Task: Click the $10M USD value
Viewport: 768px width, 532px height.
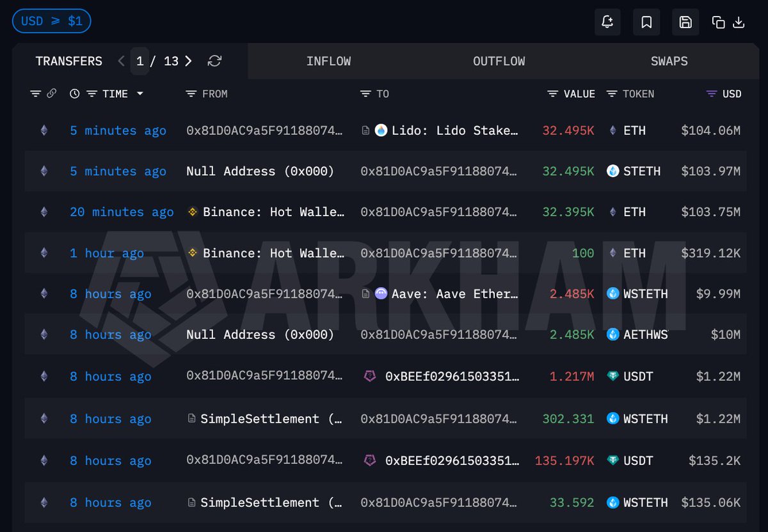Action: [x=725, y=334]
